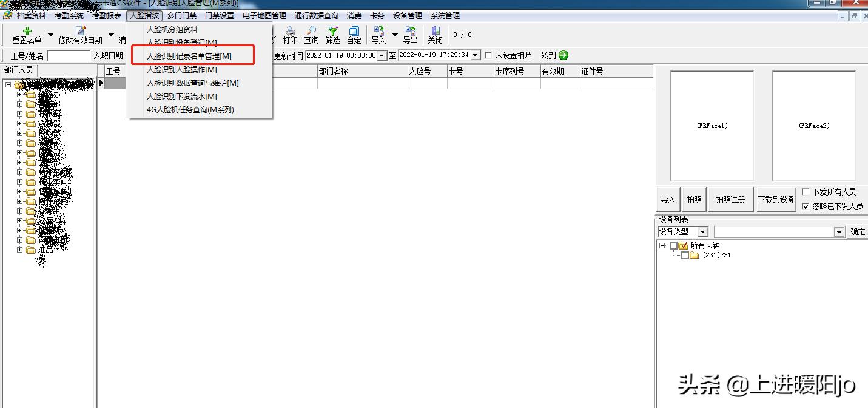
Task: Open dropdown arrow next to 修改有效日期
Action: coord(111,35)
